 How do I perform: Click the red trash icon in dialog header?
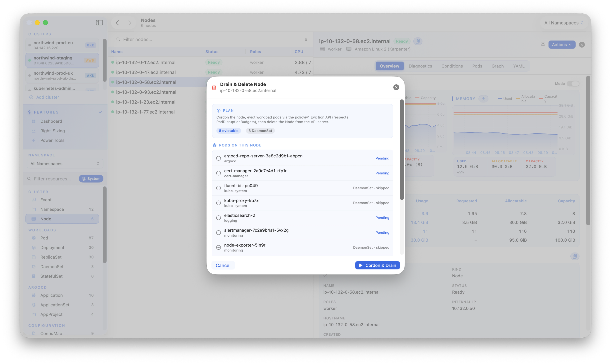point(214,87)
